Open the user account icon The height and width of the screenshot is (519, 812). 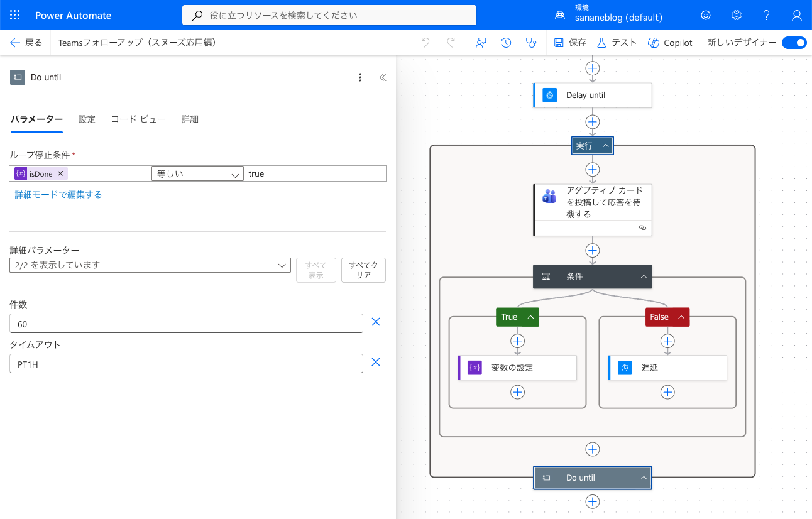point(797,15)
